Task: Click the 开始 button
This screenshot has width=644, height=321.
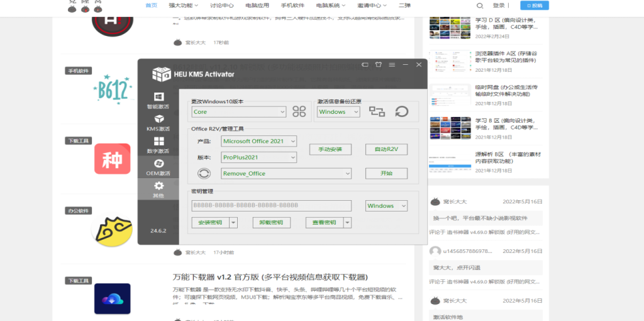Action: point(387,174)
